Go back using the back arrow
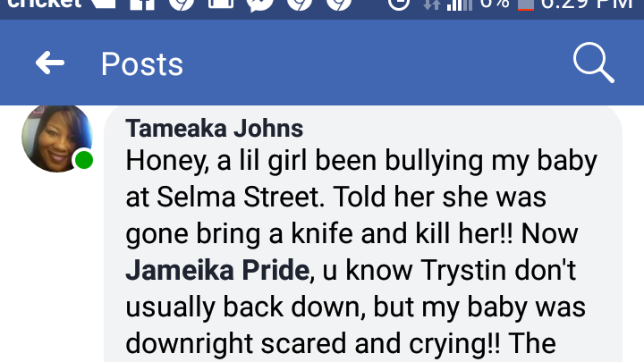This screenshot has height=362, width=644. click(50, 63)
